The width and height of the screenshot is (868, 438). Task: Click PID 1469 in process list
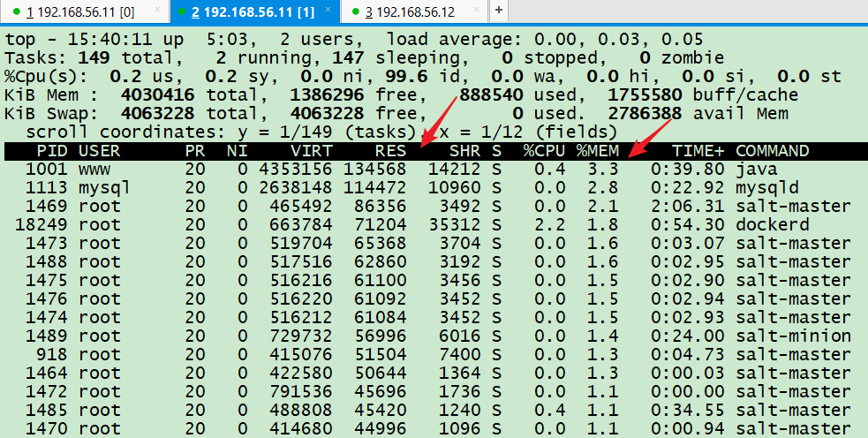47,206
